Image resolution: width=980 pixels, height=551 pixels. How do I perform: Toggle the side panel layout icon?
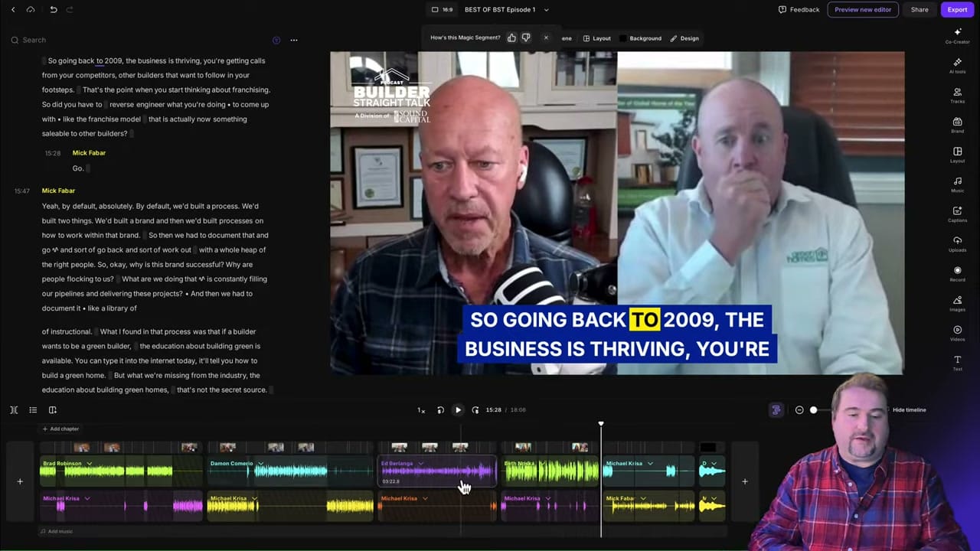[52, 410]
